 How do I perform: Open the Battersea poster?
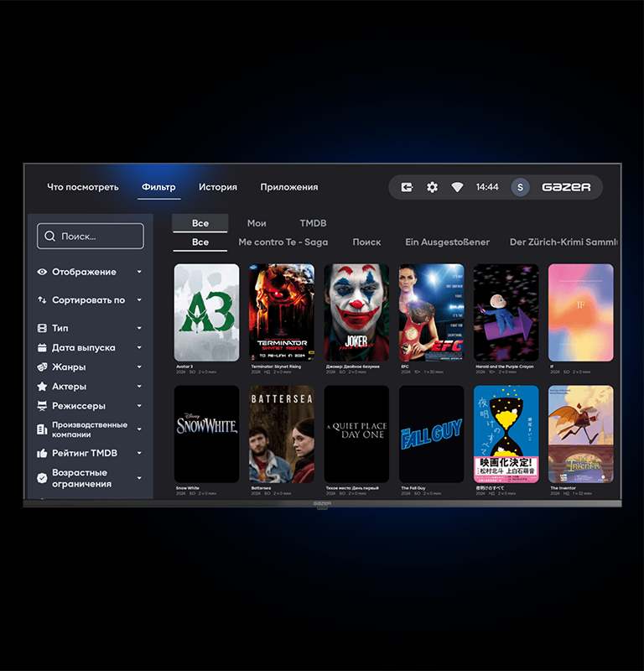pos(282,434)
